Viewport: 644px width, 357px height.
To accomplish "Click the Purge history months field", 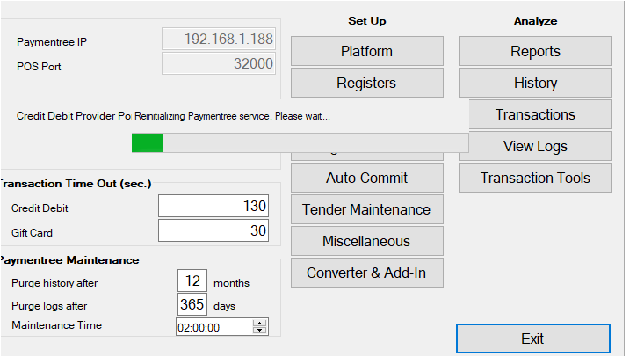I will pos(192,280).
